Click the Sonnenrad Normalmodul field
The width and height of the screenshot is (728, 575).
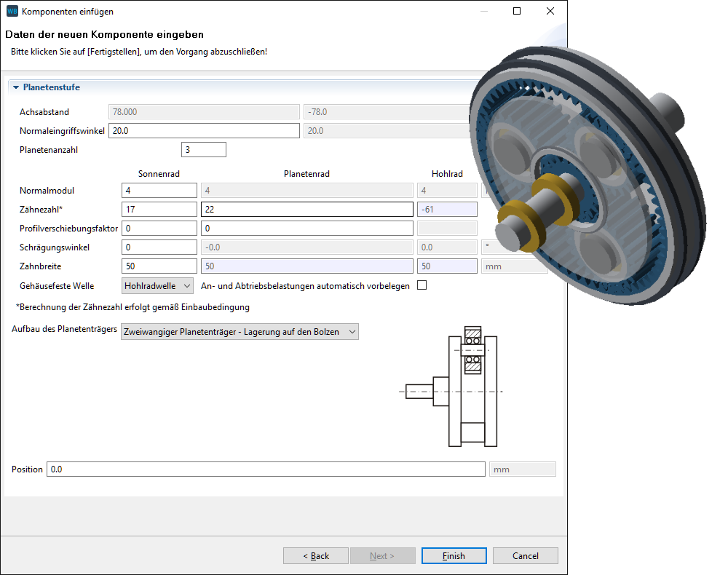pos(159,191)
